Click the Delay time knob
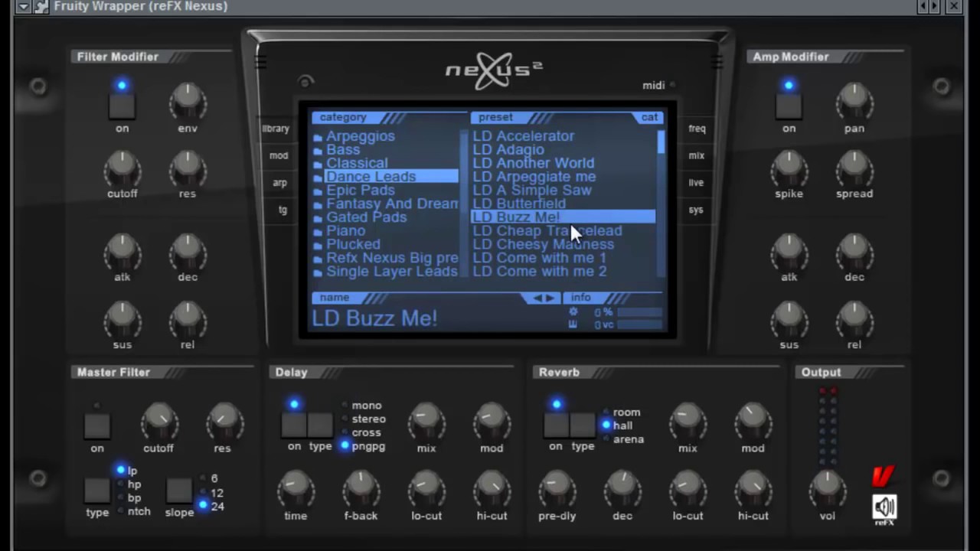 tap(296, 488)
